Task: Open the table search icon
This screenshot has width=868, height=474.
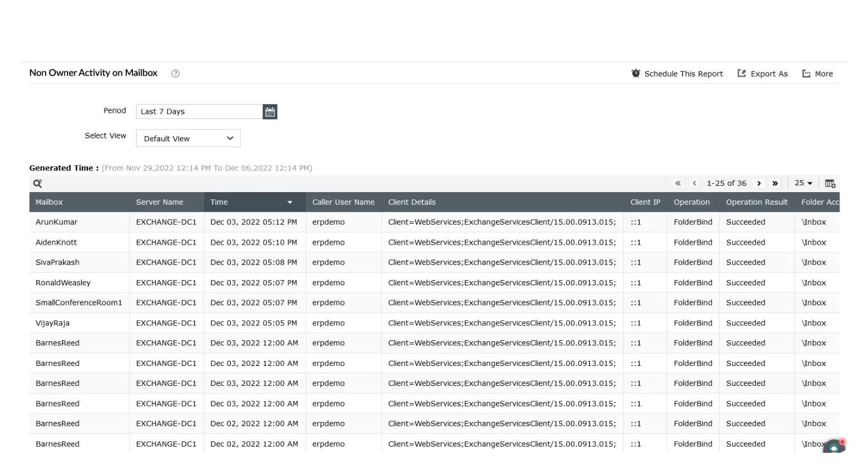Action: 38,184
